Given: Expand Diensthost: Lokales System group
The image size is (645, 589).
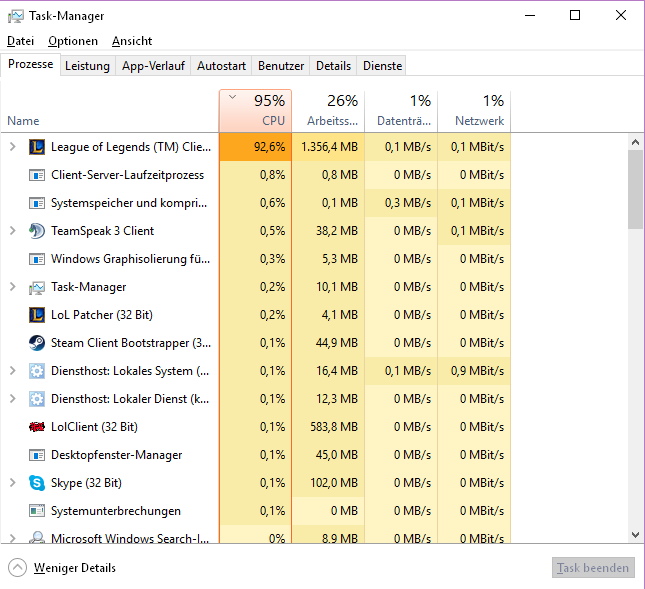Looking at the screenshot, I should [13, 371].
